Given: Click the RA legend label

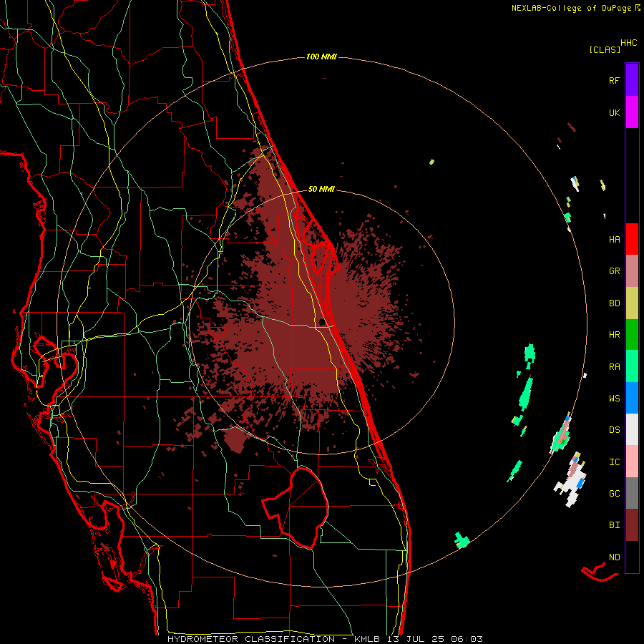Looking at the screenshot, I should click(614, 367).
